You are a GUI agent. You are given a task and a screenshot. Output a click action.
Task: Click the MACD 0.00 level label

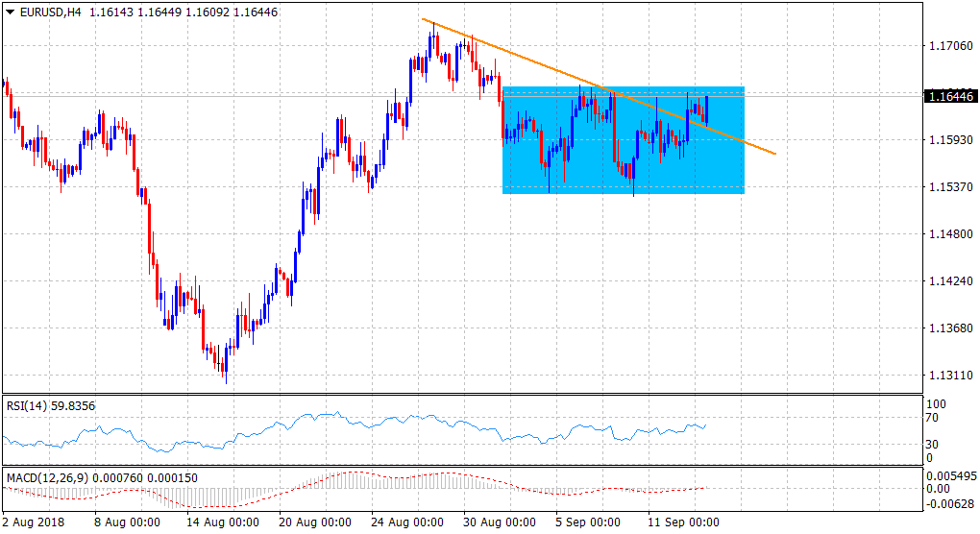(937, 489)
